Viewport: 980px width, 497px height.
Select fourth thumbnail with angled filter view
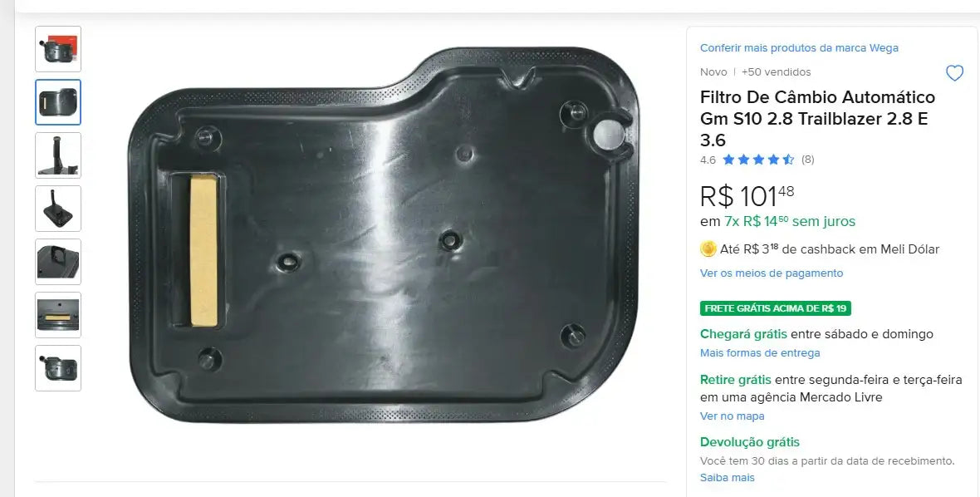click(x=58, y=208)
